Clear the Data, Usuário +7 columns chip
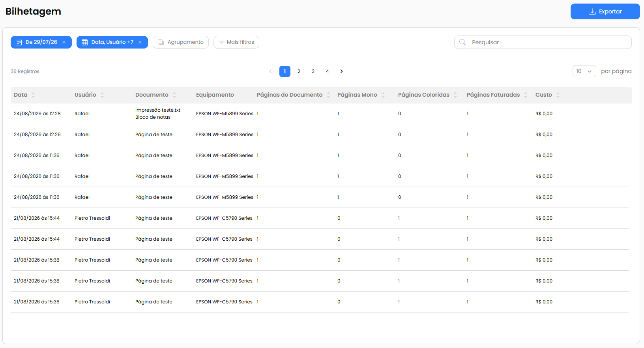The width and height of the screenshot is (644, 348). (140, 42)
